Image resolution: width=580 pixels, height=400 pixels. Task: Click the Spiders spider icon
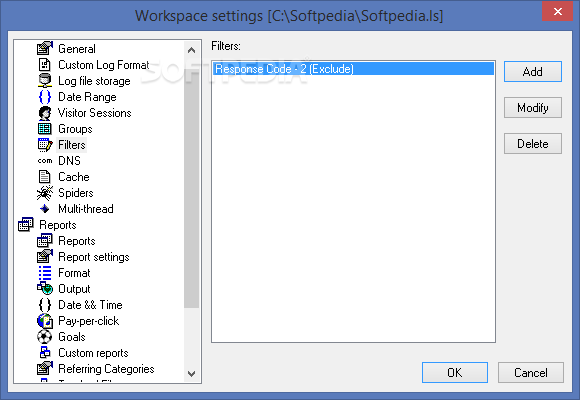tap(45, 193)
